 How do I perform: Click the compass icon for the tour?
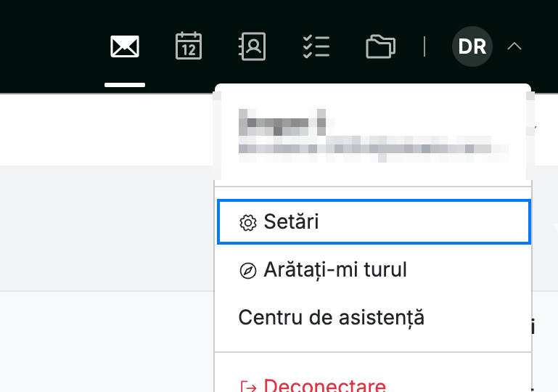248,271
